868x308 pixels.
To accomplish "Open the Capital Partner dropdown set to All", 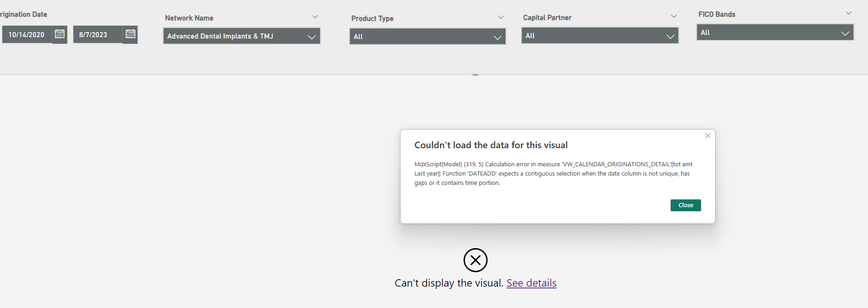I will click(x=600, y=36).
